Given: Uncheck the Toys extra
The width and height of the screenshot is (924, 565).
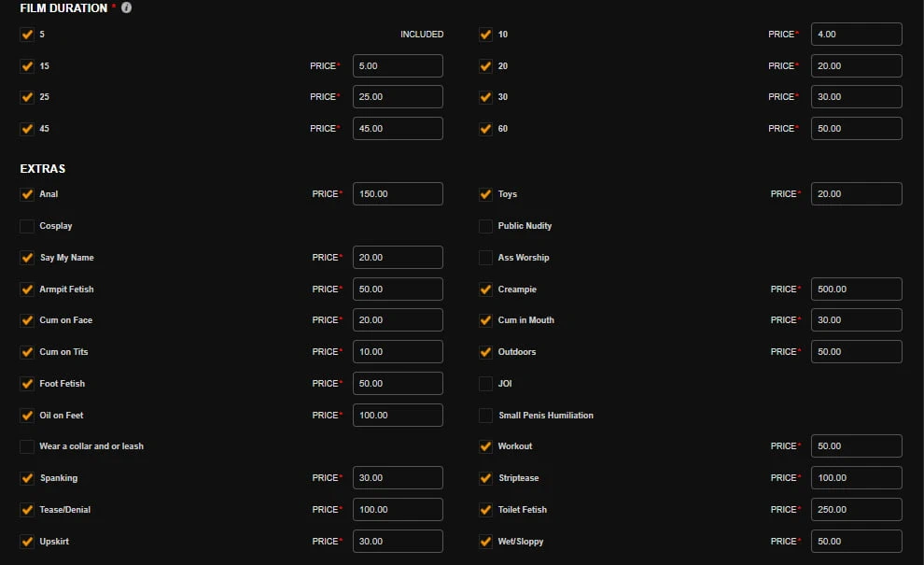Looking at the screenshot, I should coord(485,194).
